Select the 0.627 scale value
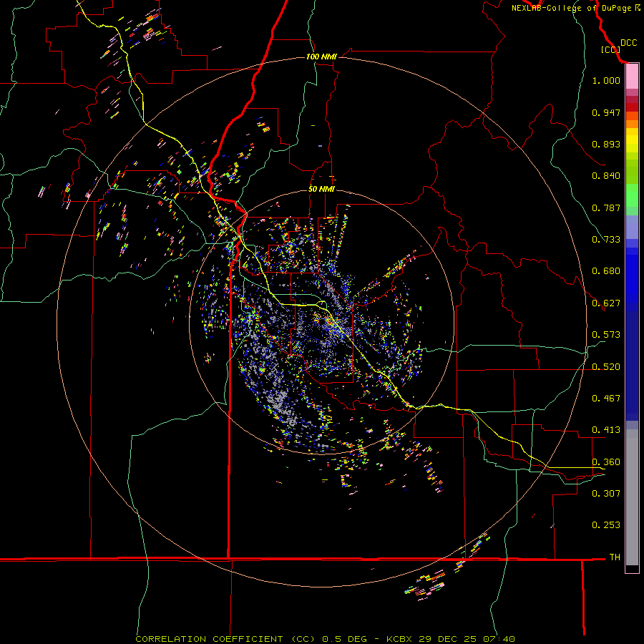Viewport: 644px width, 644px height. pyautogui.click(x=606, y=303)
